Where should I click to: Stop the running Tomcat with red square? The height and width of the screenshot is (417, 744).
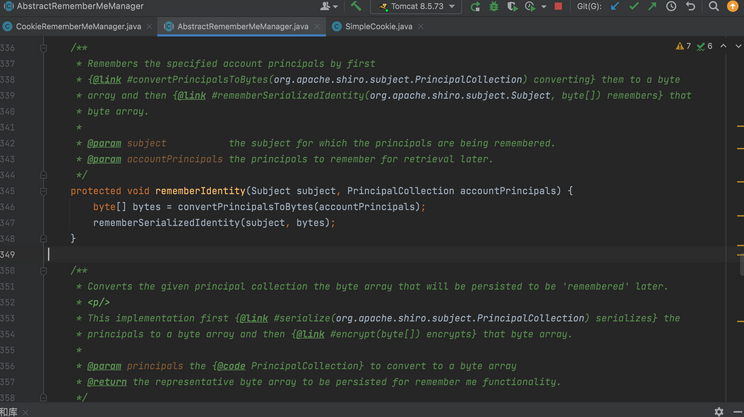tap(558, 6)
